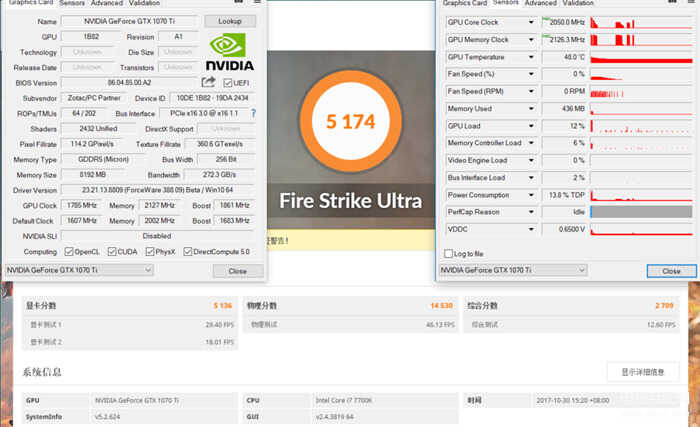Click the BIOS export share icon
This screenshot has height=427, width=700.
208,82
